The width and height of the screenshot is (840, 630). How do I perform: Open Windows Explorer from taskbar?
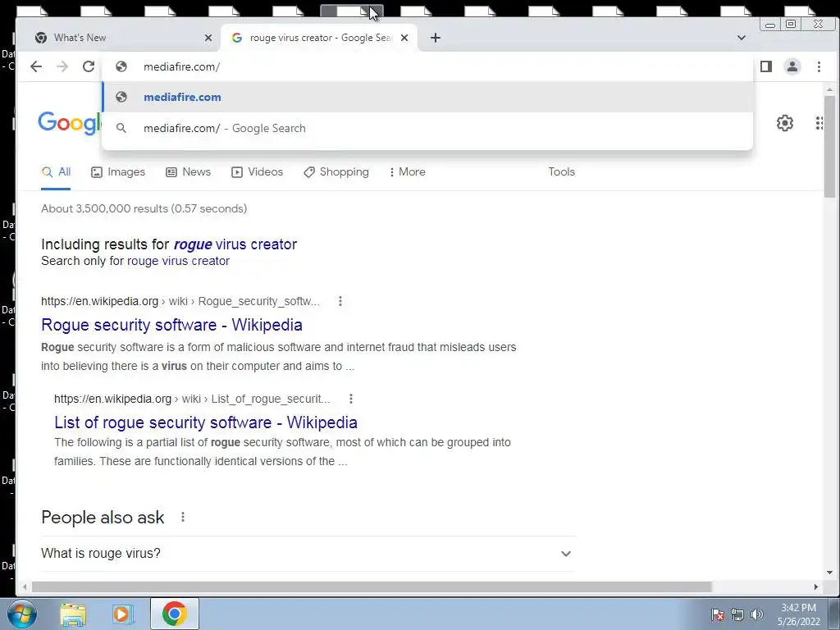(x=73, y=614)
